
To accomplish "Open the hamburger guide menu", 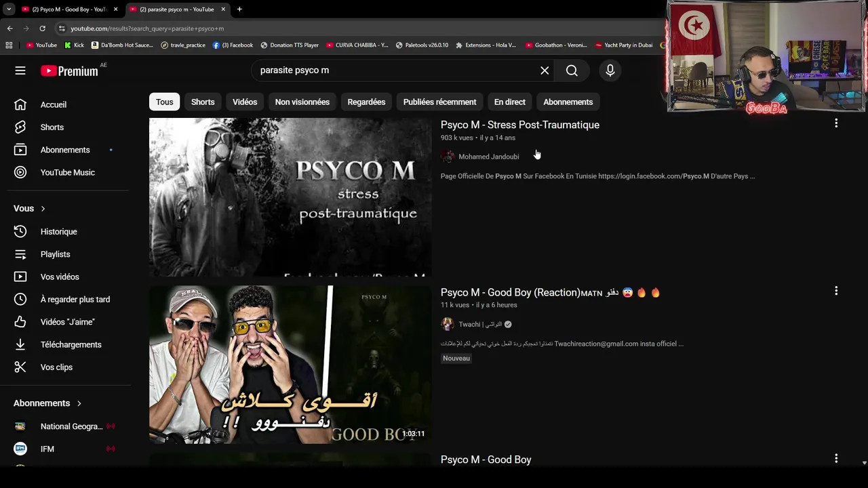I will (20, 70).
